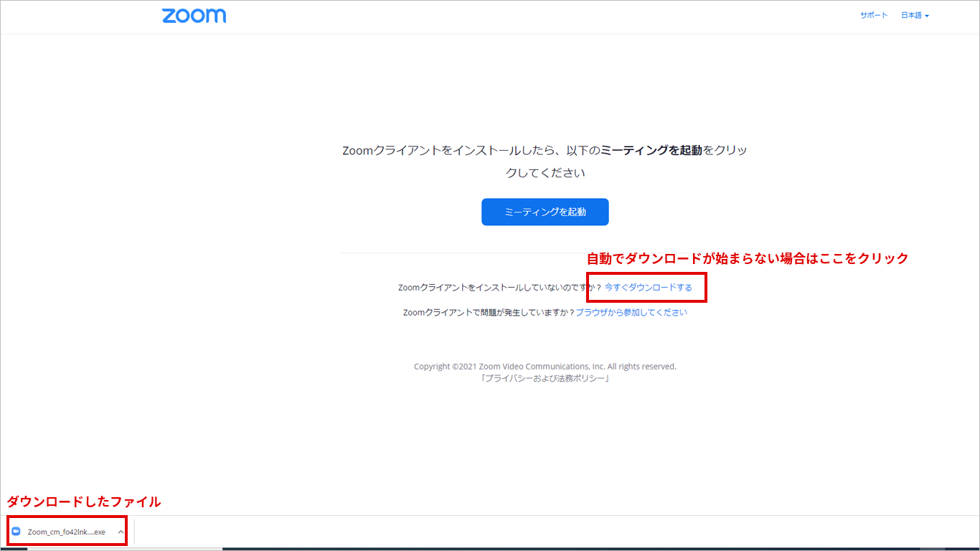980x551 pixels.
Task: Select the Zoomクライアントで問題が発生していますか text
Action: [x=489, y=312]
